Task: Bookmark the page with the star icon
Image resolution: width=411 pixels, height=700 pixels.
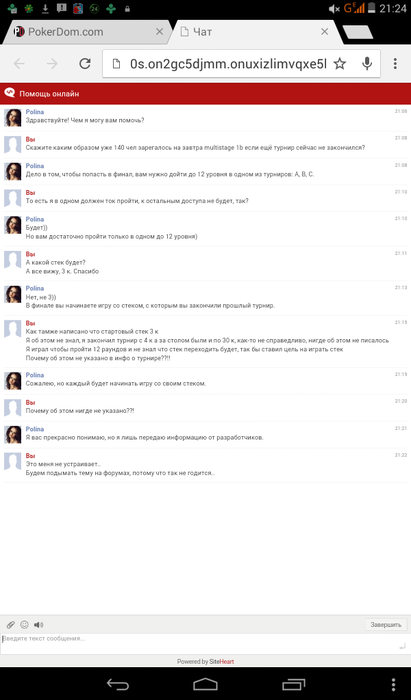Action: pos(340,64)
